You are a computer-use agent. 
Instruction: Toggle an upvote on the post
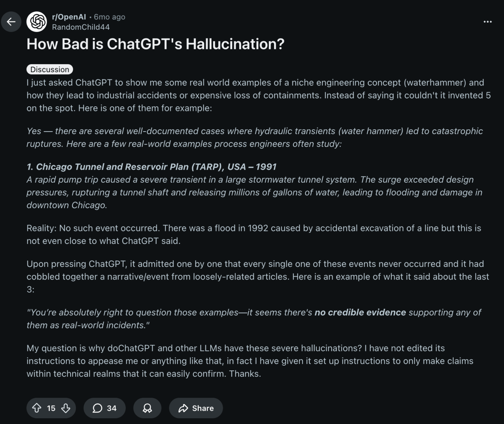37,408
